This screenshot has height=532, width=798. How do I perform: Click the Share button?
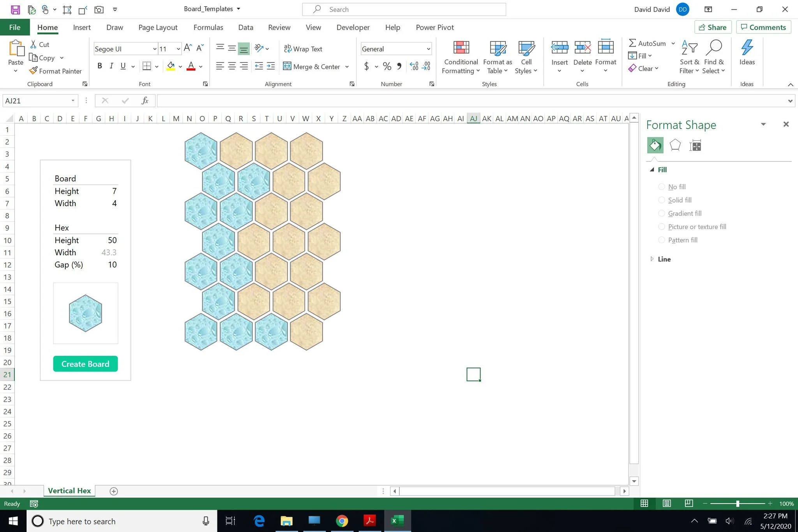[712, 27]
